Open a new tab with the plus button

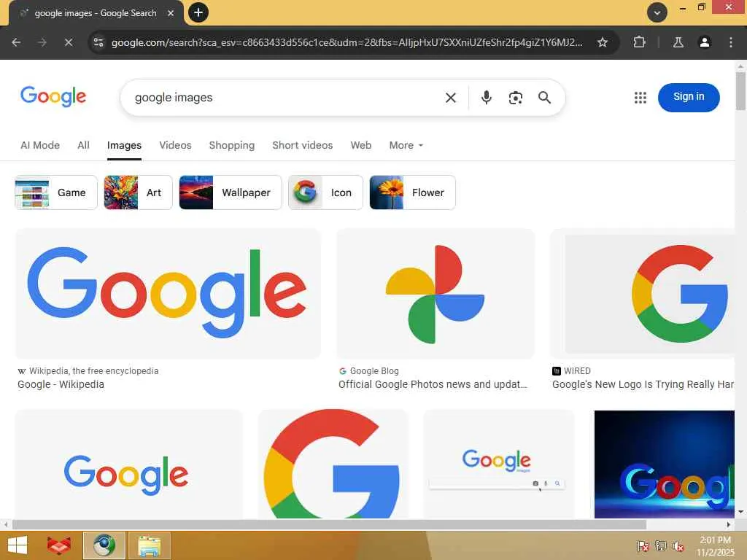(198, 12)
